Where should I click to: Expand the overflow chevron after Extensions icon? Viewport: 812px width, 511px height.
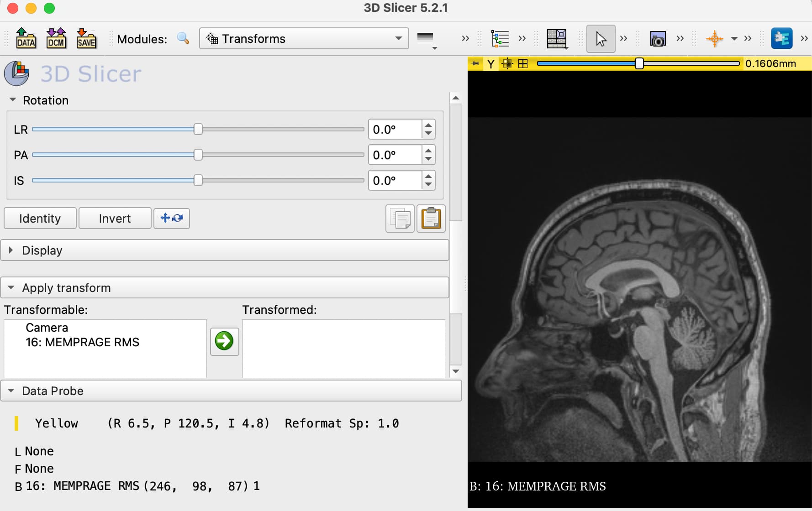click(804, 38)
